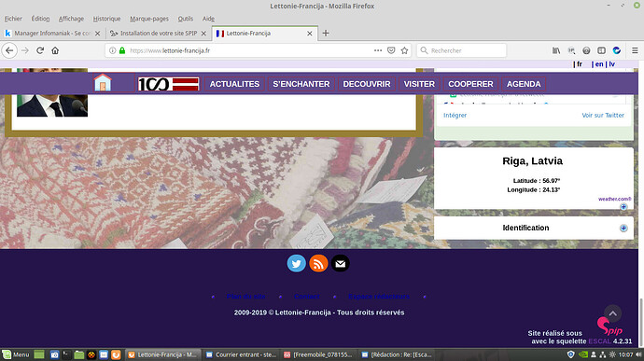Reload the current page
The height and width of the screenshot is (361, 644).
40,50
